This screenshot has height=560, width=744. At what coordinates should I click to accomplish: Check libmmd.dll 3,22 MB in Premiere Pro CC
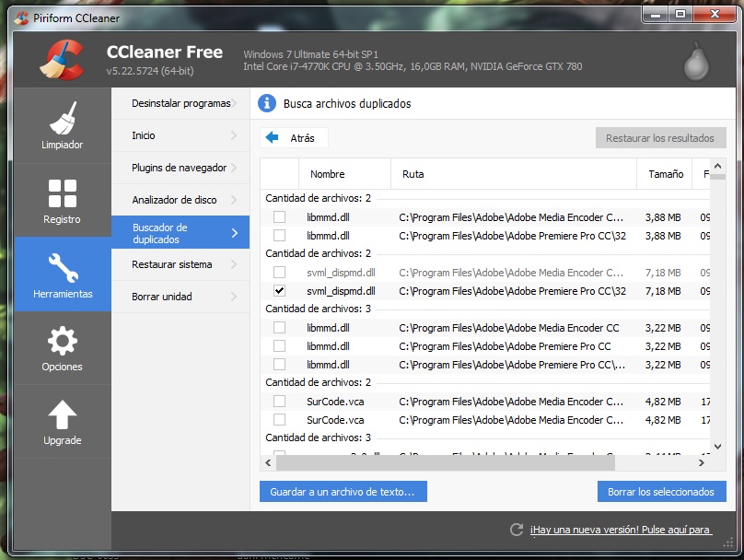[x=280, y=346]
